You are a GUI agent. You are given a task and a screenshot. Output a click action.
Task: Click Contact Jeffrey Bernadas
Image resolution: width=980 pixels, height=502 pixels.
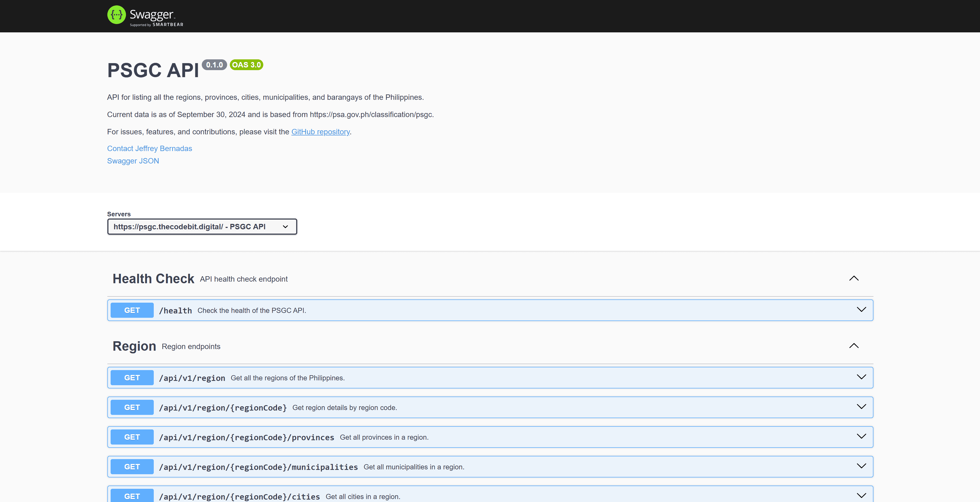click(x=149, y=148)
